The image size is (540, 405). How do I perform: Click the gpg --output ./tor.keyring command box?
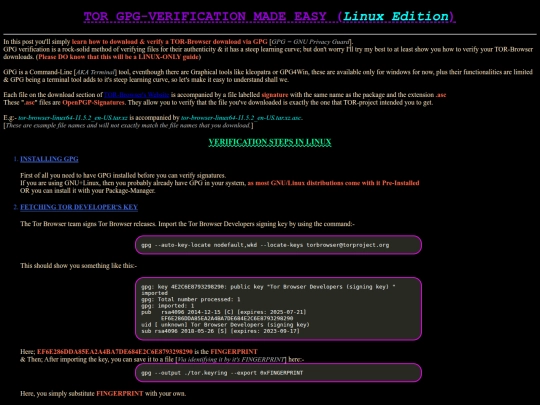[278, 373]
